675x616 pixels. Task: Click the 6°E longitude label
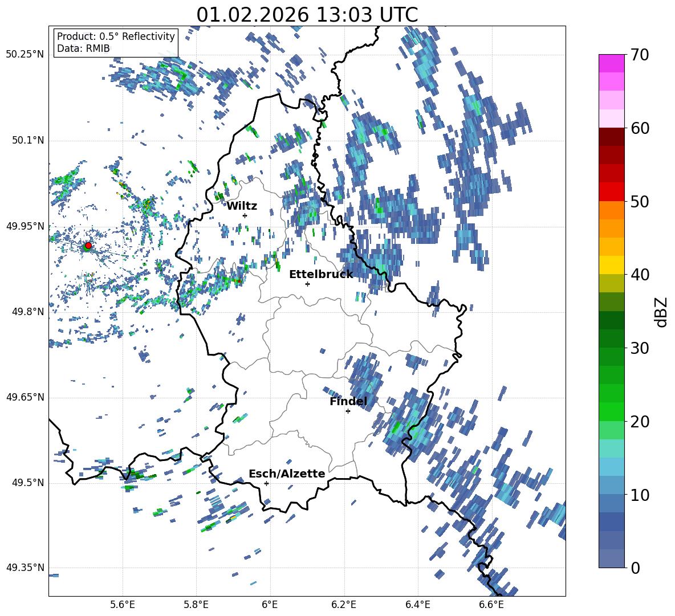270,605
